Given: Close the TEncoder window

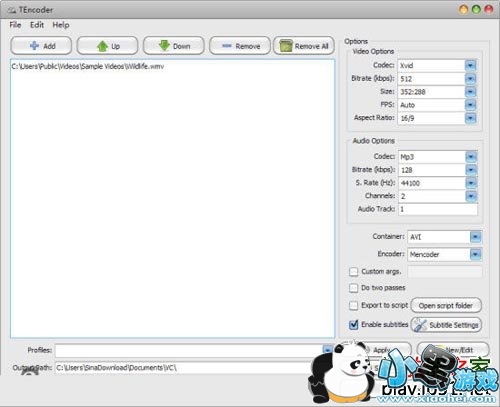Looking at the screenshot, I should click(x=489, y=9).
